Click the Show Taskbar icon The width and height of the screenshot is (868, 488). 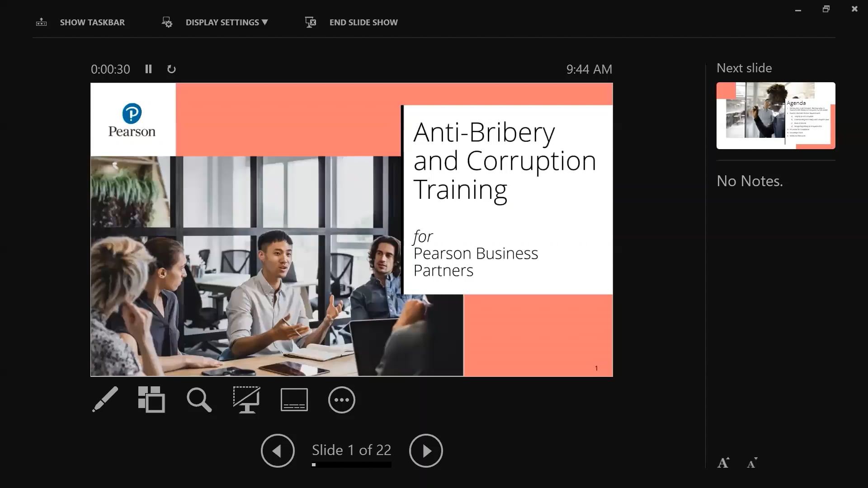point(41,22)
